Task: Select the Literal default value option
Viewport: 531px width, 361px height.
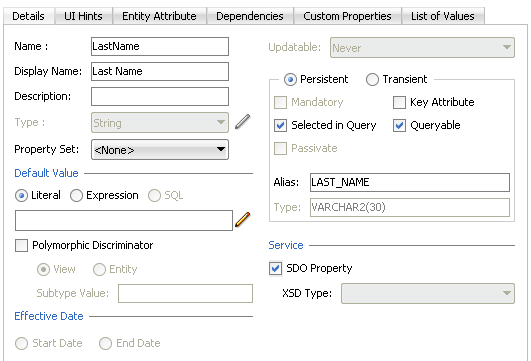Action: (x=21, y=195)
